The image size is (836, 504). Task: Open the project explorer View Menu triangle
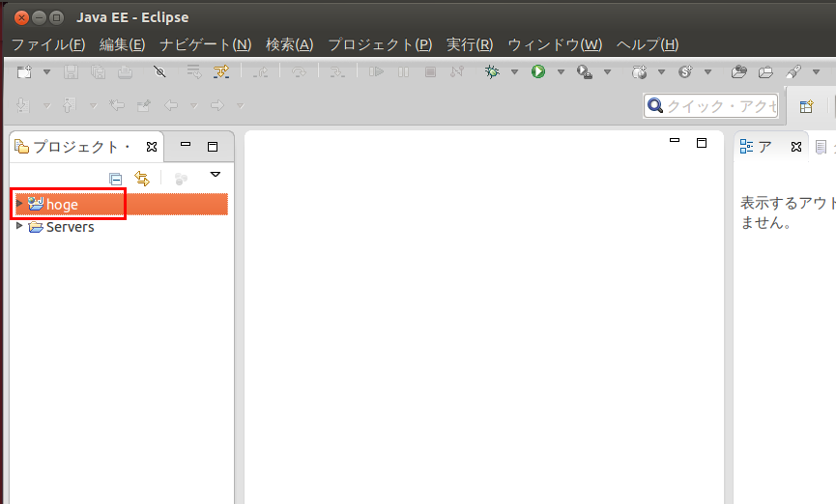click(216, 174)
